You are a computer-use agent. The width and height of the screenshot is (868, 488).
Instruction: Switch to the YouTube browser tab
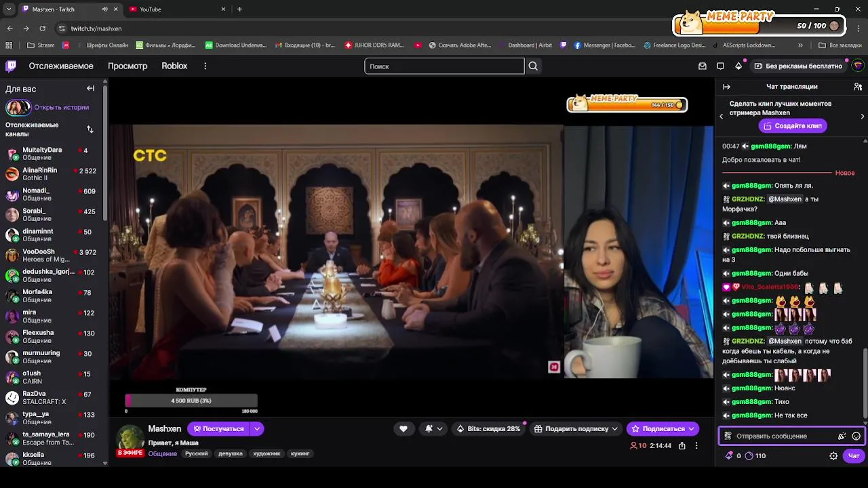point(178,9)
